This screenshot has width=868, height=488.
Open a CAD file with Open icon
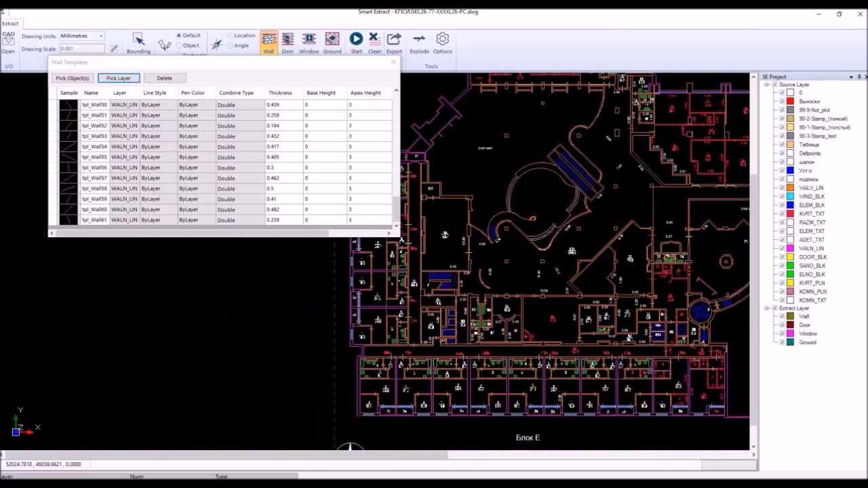8,42
